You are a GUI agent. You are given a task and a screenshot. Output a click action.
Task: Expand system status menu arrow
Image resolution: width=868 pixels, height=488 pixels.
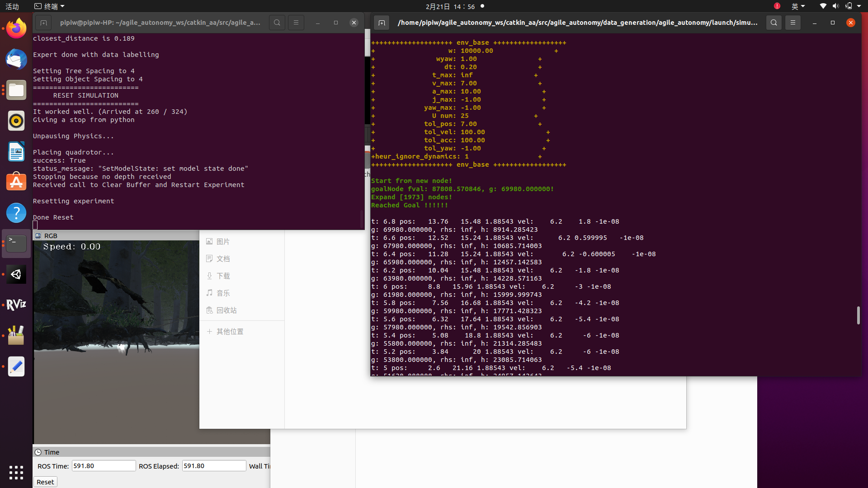click(859, 6)
